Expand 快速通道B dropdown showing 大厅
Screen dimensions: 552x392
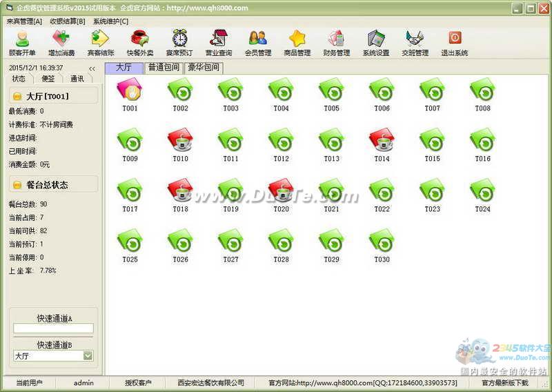tap(88, 355)
